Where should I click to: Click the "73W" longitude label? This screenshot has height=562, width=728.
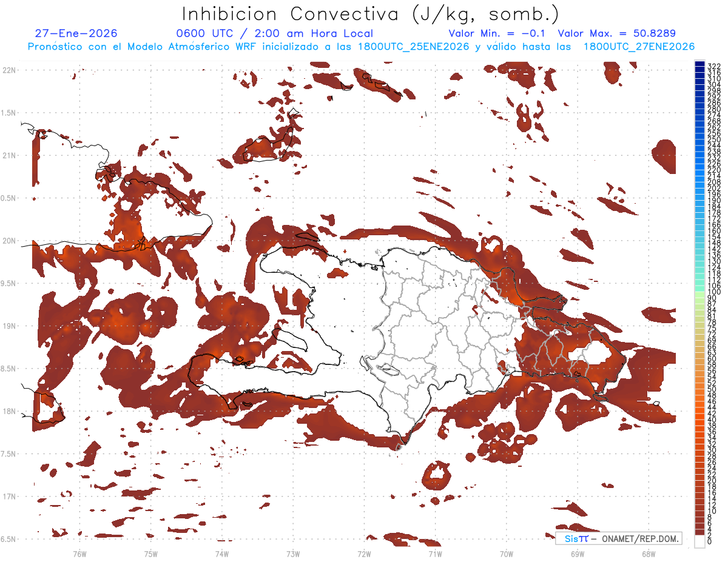(293, 554)
